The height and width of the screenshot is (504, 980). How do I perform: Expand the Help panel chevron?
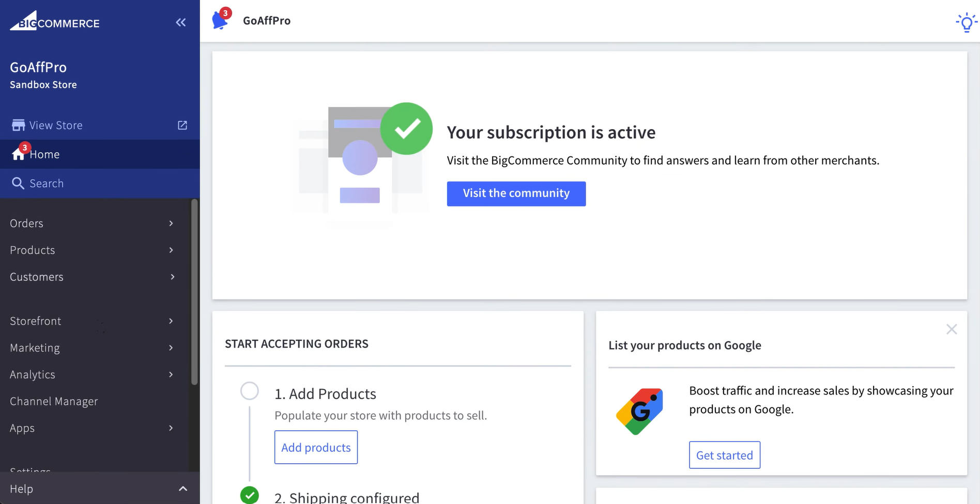(x=183, y=489)
